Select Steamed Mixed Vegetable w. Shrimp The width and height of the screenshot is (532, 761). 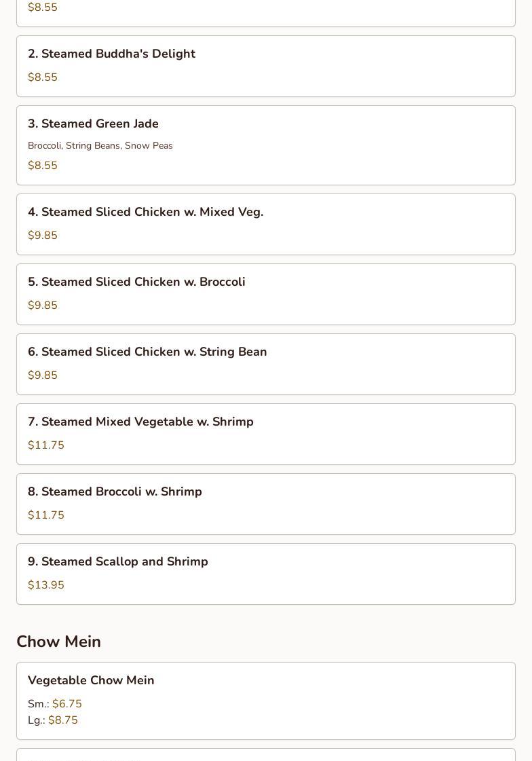coord(140,422)
